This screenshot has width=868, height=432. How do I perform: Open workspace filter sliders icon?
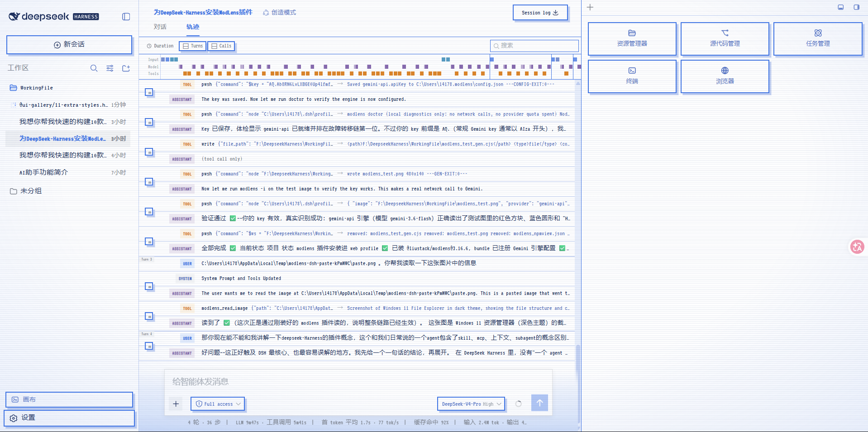110,68
